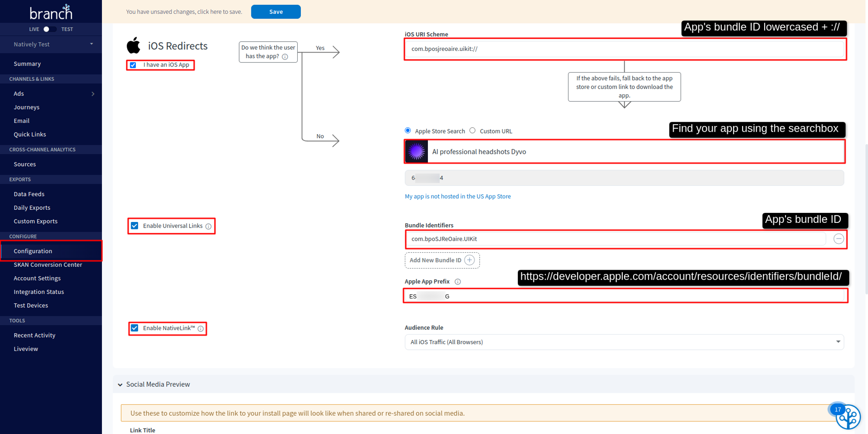Viewport: 868px width, 434px height.
Task: Click the Dyvo app icon thumbnail
Action: tap(417, 152)
